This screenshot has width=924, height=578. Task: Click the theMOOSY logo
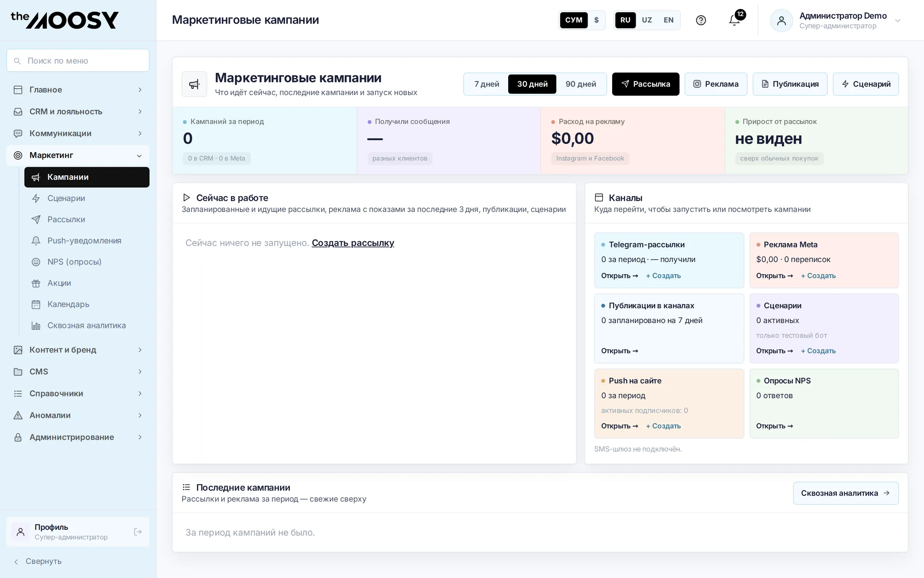click(x=65, y=20)
